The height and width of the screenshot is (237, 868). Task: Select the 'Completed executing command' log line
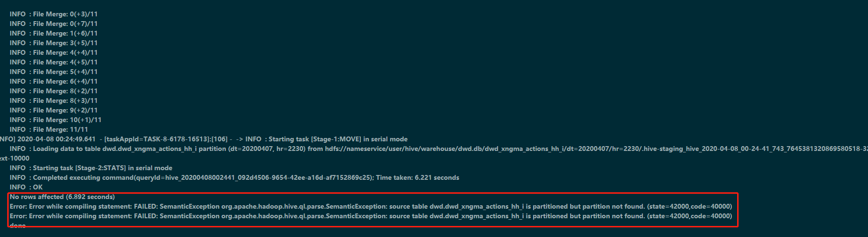[x=234, y=177]
